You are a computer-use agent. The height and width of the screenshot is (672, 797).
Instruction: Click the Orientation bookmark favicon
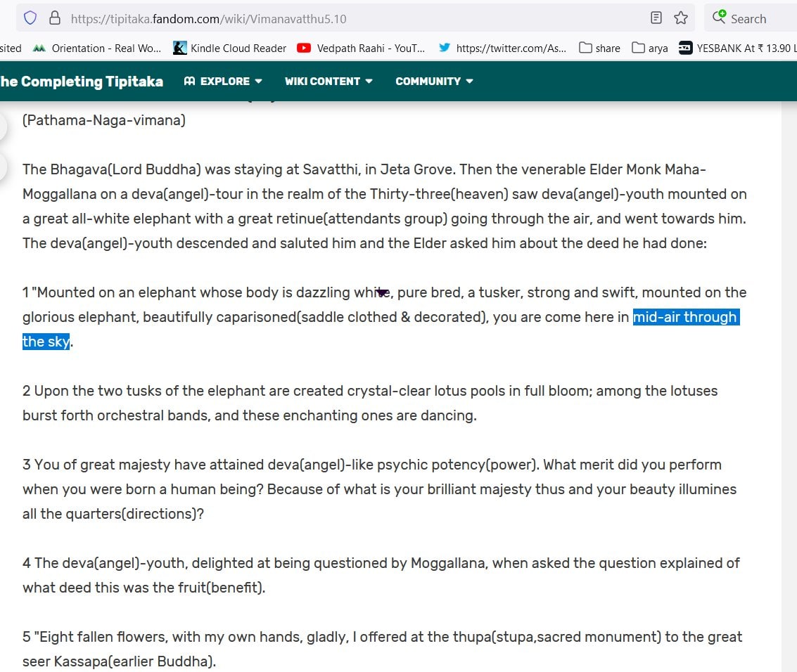click(39, 49)
